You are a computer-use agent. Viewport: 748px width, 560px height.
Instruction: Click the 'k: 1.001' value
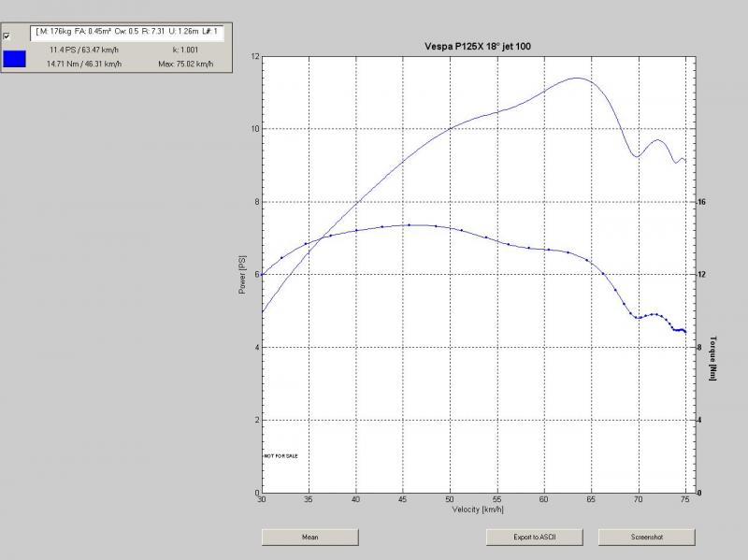pos(185,50)
